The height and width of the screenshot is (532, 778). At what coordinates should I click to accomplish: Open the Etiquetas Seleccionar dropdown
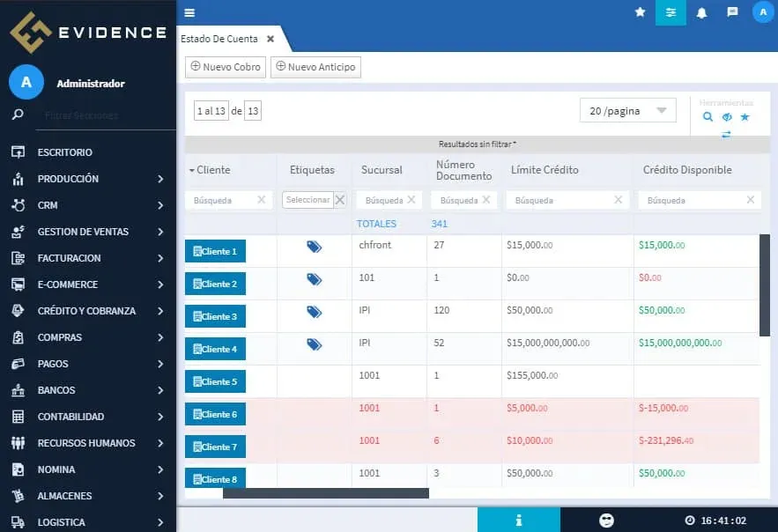307,200
